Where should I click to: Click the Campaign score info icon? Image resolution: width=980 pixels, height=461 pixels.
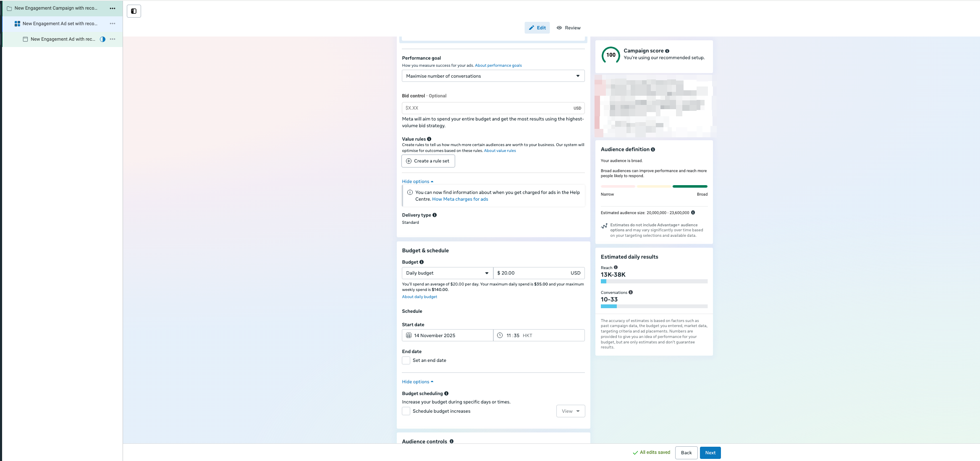667,51
